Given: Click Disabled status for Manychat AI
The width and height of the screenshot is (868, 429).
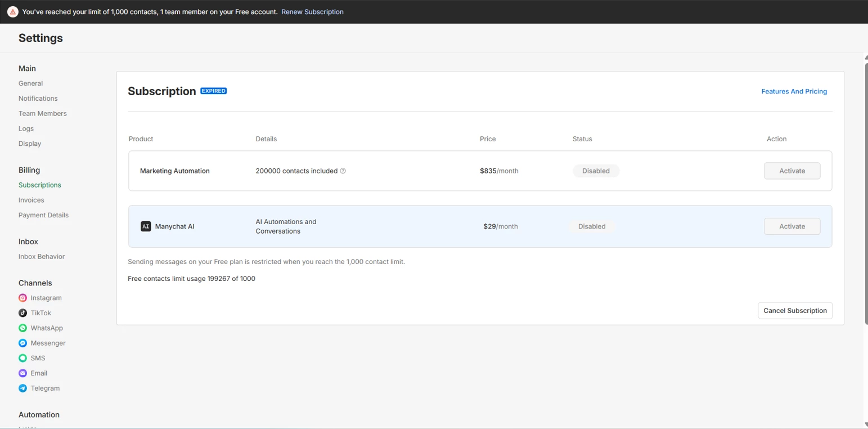Looking at the screenshot, I should pyautogui.click(x=592, y=226).
